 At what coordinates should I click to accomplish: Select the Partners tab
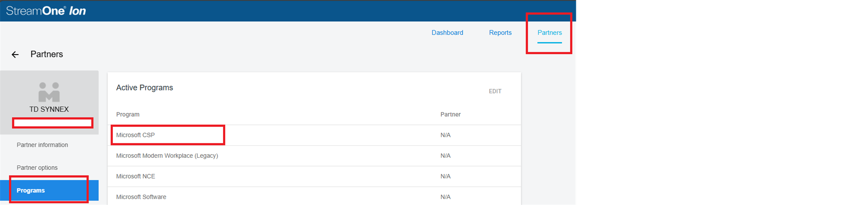click(x=549, y=33)
